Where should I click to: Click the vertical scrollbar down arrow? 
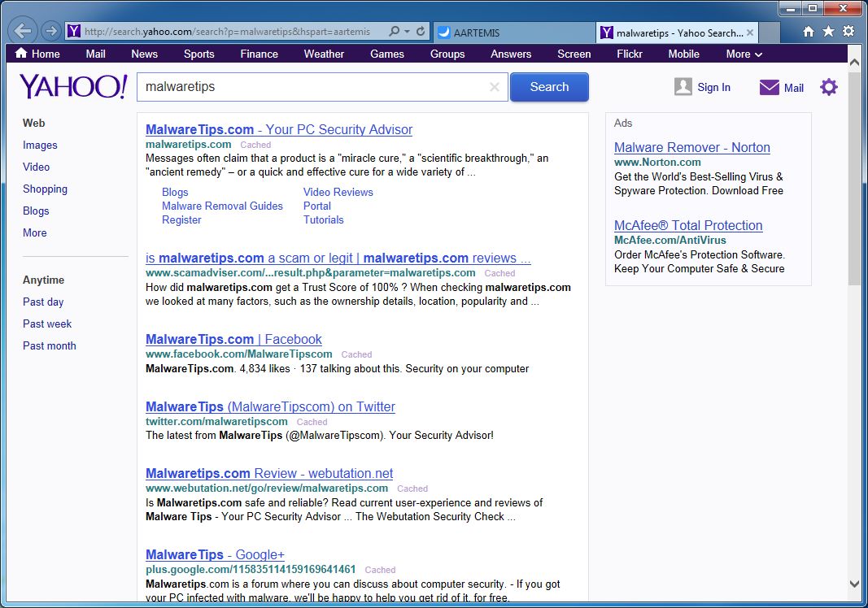point(854,584)
